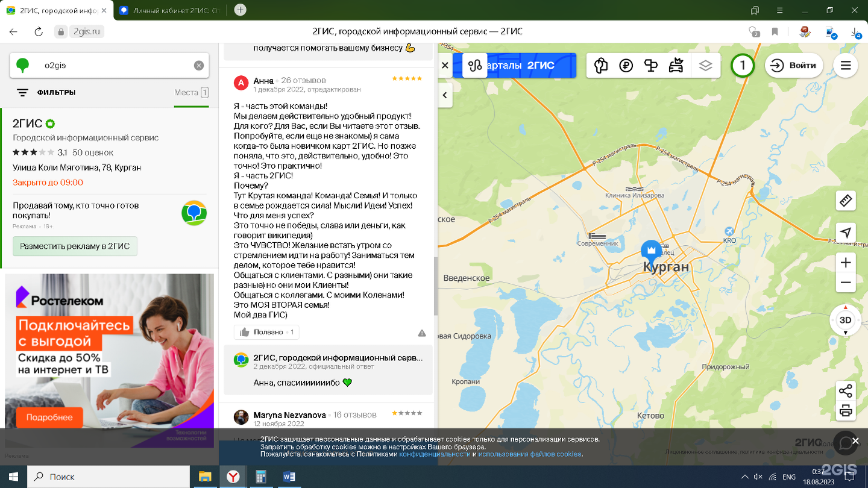This screenshot has height=488, width=868.
Task: Open reviewer Анна's profile avatar
Action: pos(241,83)
